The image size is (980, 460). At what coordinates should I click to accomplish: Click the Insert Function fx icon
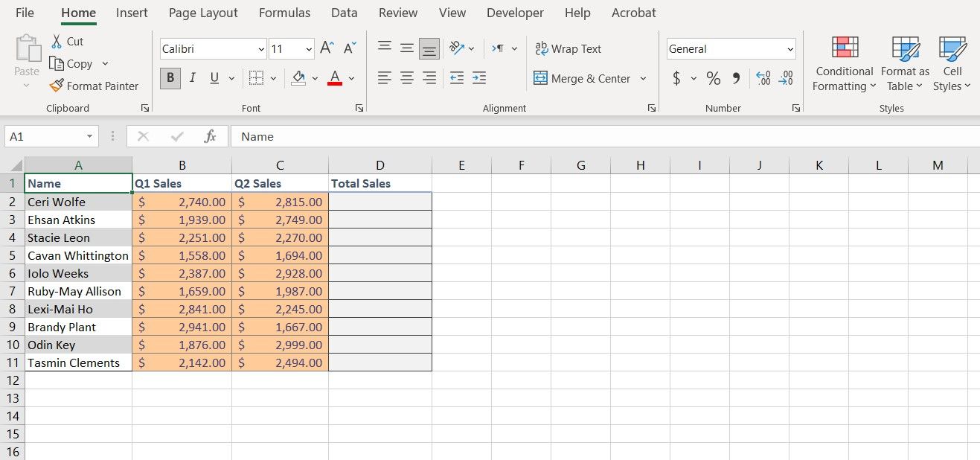tap(211, 136)
